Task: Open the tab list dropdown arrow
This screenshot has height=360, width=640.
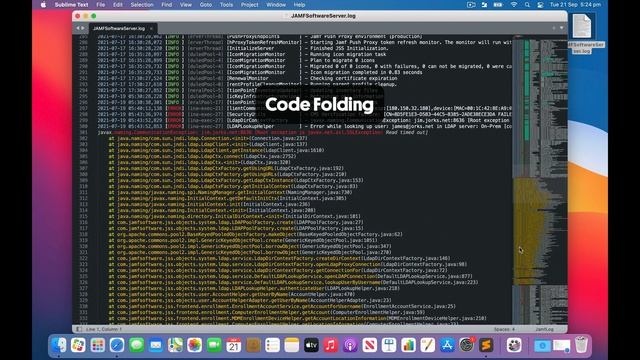Action: [562, 28]
